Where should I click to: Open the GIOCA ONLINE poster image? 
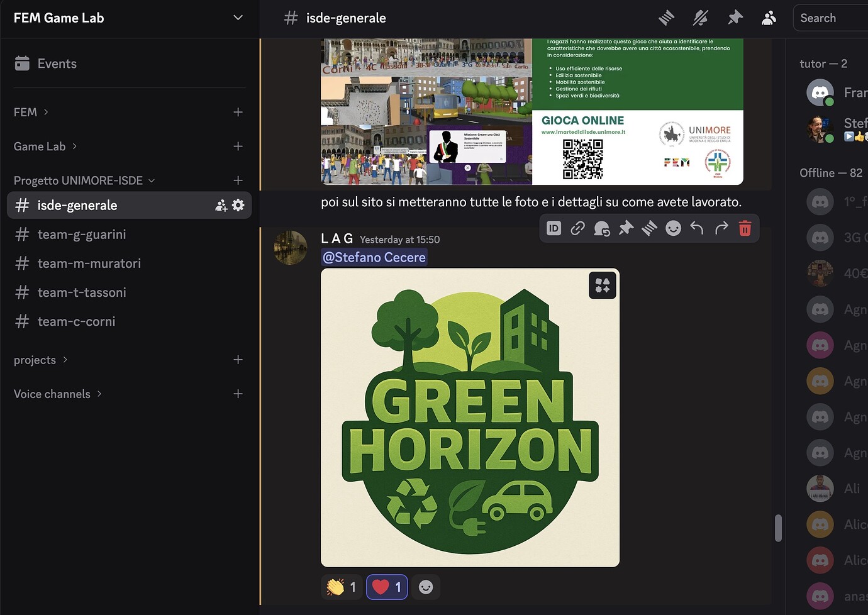(532, 111)
